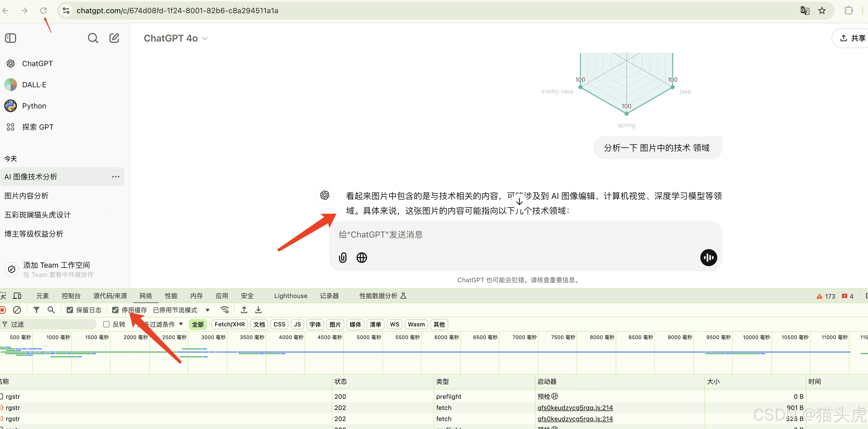Open network search with the magnifier icon
The height and width of the screenshot is (429, 868).
[x=51, y=310]
